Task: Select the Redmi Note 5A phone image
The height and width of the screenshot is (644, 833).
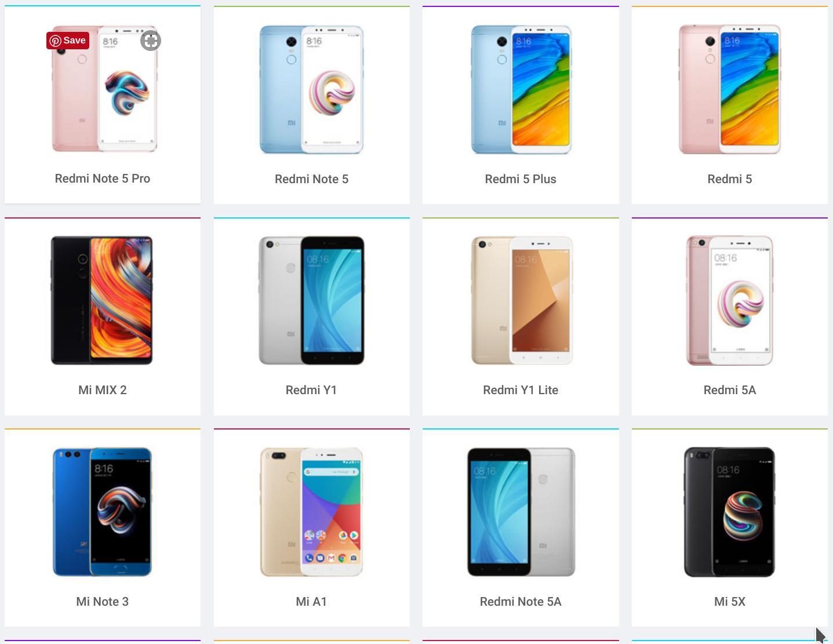Action: pos(521,512)
